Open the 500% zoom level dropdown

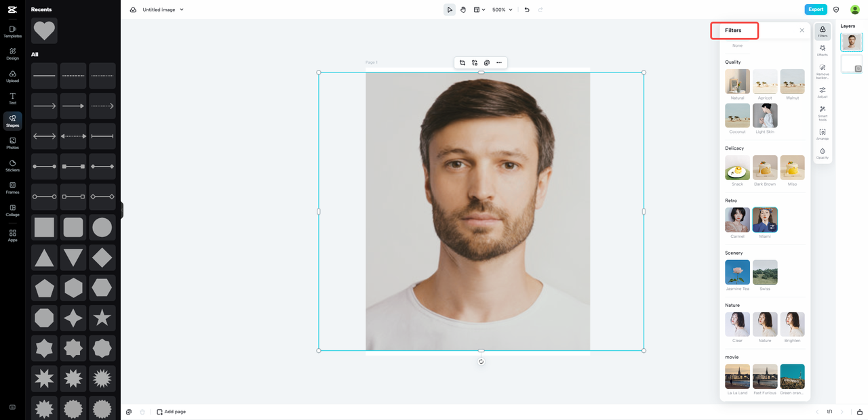pos(502,9)
